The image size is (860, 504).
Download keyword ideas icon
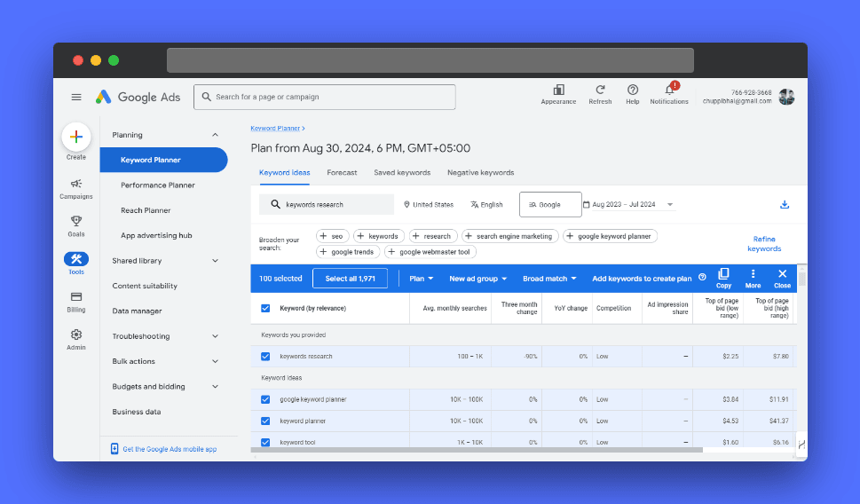[785, 205]
